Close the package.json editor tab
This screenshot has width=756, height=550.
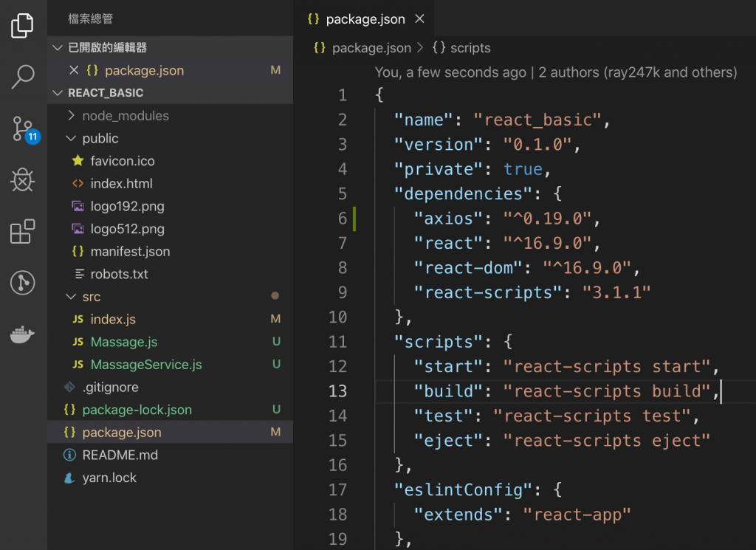click(x=419, y=19)
